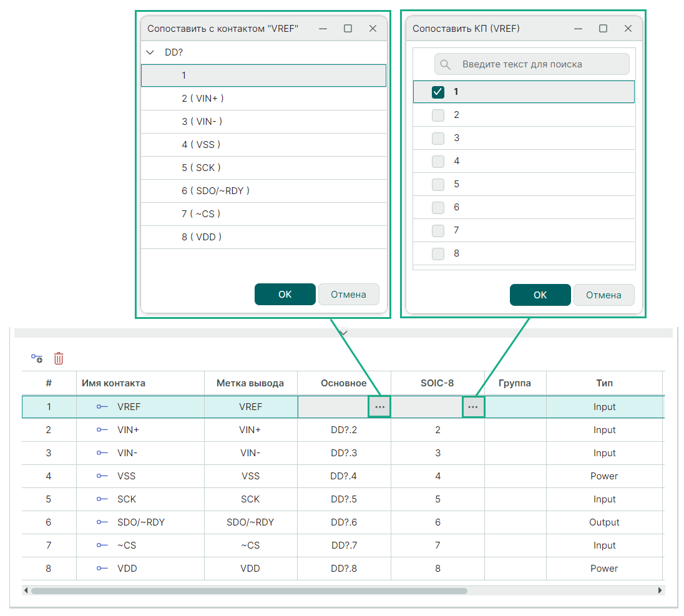684x616 pixels.
Task: Click the search magnifier icon
Action: tap(446, 64)
